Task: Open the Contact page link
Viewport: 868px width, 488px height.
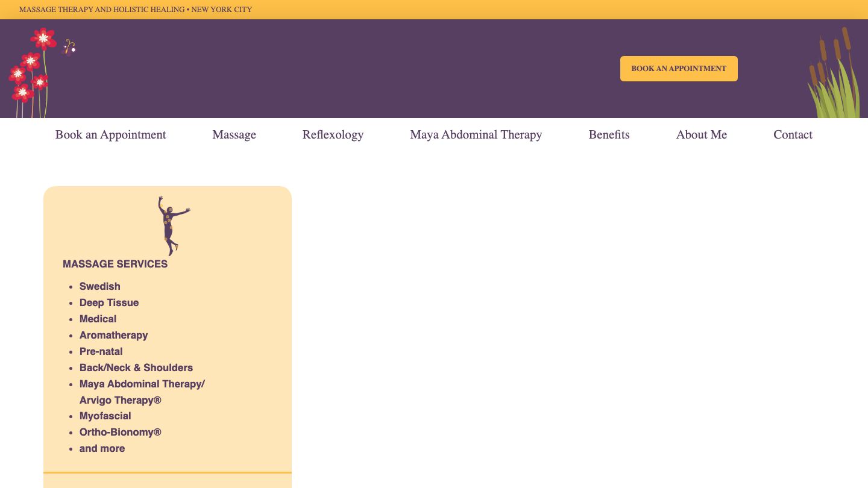Action: 793,135
